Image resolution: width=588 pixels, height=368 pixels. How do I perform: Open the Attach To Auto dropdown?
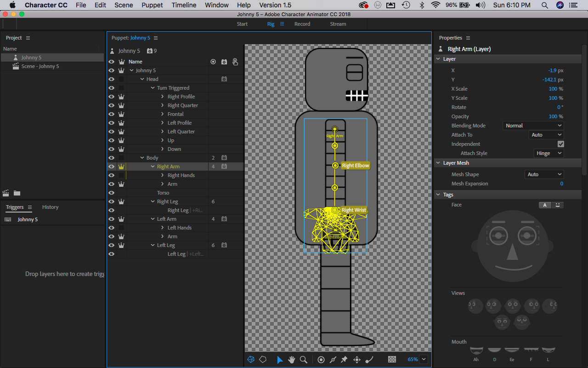[x=546, y=135]
